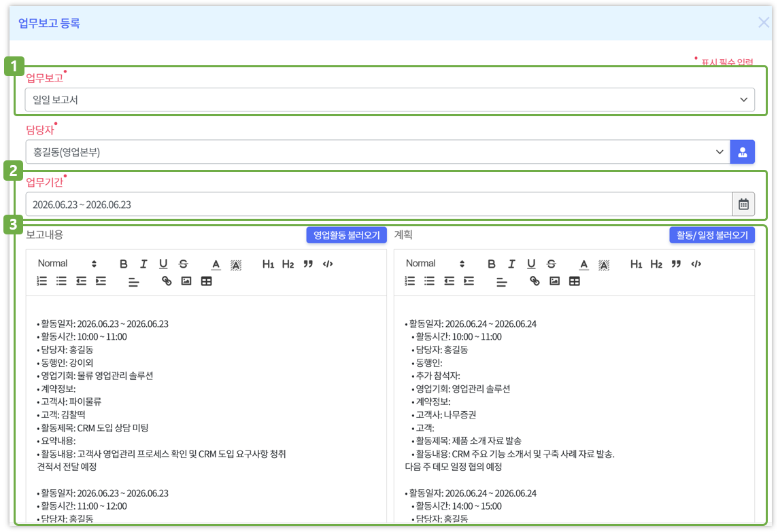Open text color picker in 보고내용 editor
This screenshot has height=532, width=778.
click(216, 264)
